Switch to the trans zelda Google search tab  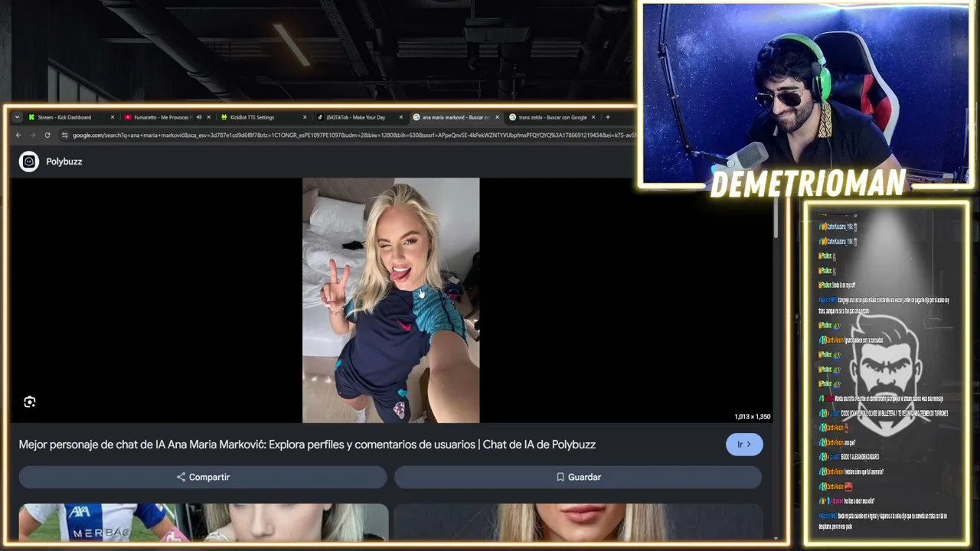tap(552, 117)
